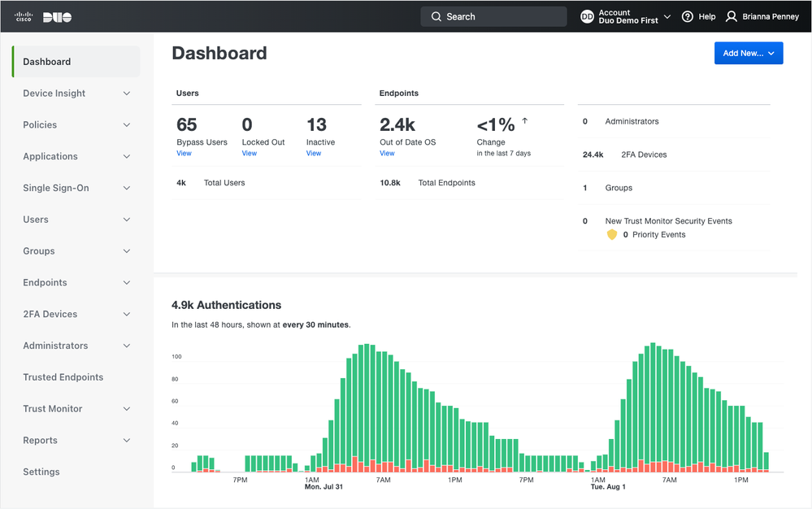Expand the 2FA Devices sidebar chevron
The height and width of the screenshot is (509, 812).
127,315
